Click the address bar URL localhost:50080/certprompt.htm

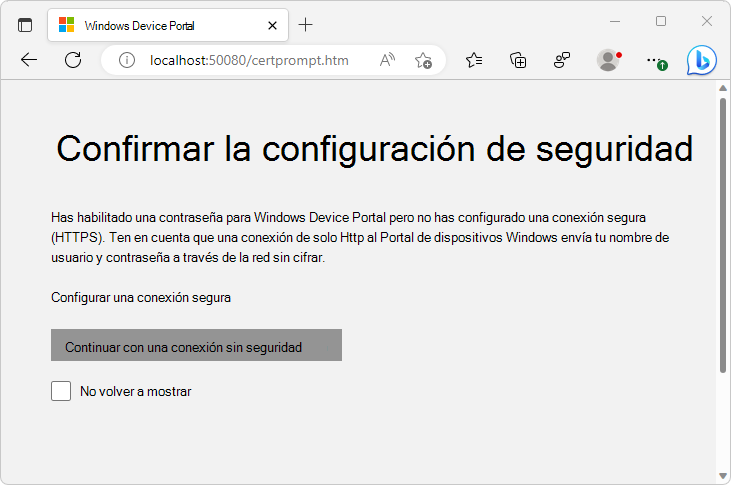249,60
